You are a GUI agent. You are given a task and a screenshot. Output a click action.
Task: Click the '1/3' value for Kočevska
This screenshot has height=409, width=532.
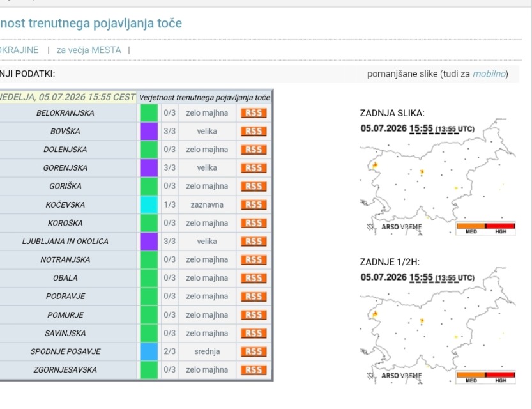(x=170, y=204)
